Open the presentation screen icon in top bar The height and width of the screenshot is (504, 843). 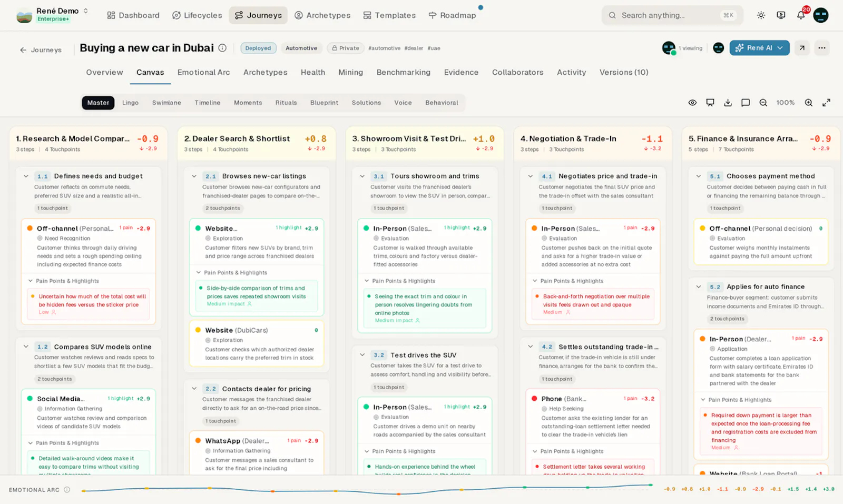(781, 15)
